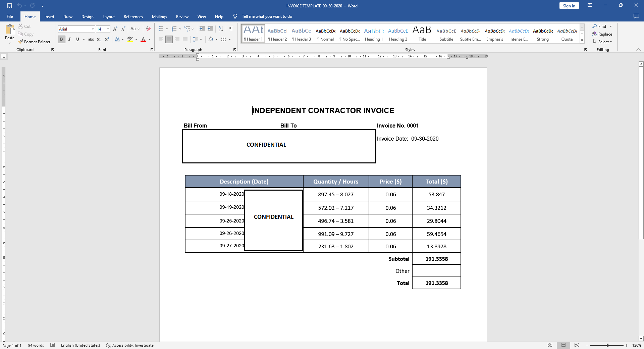Click the Bullets list icon
This screenshot has height=349, width=644.
tap(161, 29)
